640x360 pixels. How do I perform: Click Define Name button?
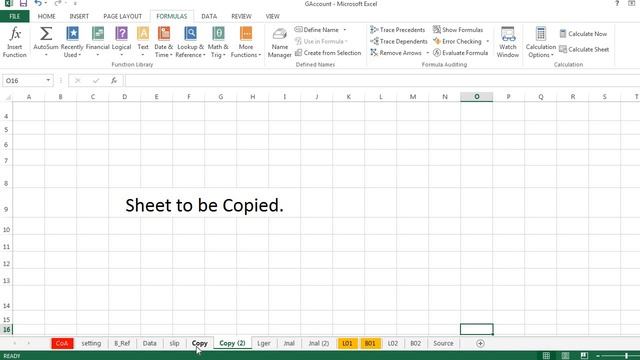(x=317, y=30)
